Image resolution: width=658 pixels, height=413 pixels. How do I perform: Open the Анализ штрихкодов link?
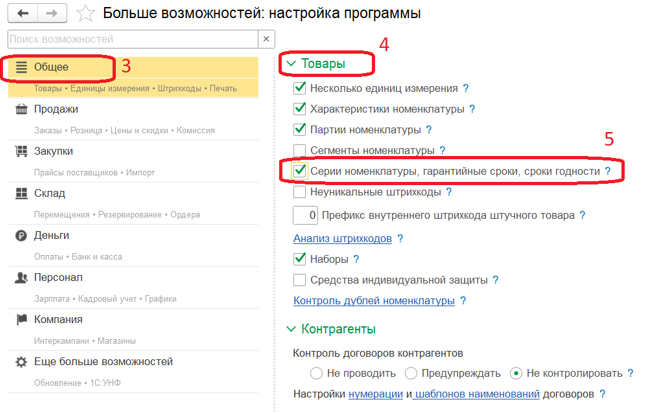[x=342, y=239]
